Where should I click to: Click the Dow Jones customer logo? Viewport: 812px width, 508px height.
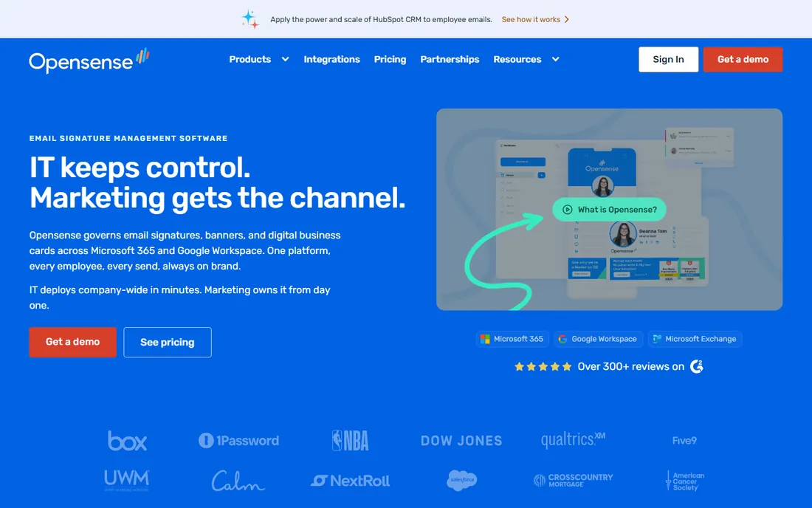461,441
